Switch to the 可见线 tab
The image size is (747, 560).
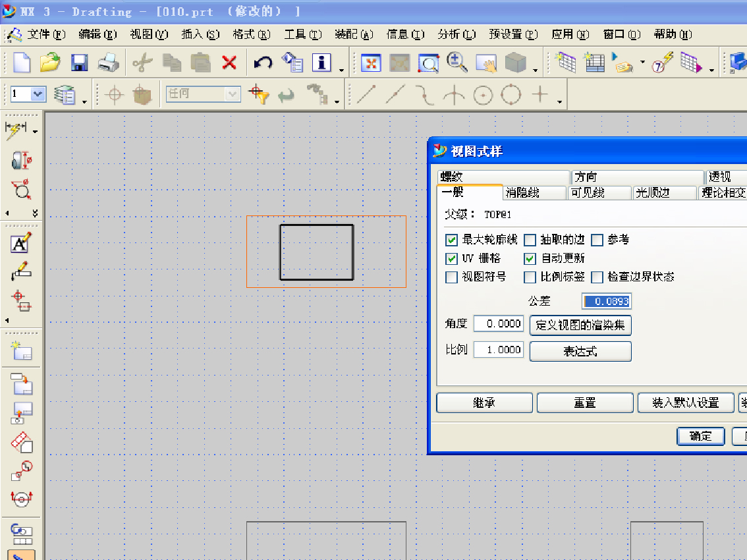599,192
